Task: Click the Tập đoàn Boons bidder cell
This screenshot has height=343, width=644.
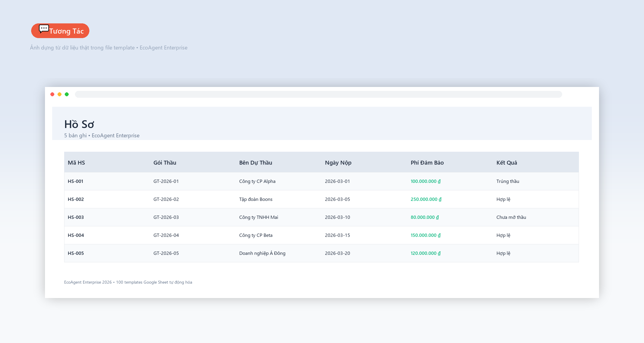Action: (256, 199)
